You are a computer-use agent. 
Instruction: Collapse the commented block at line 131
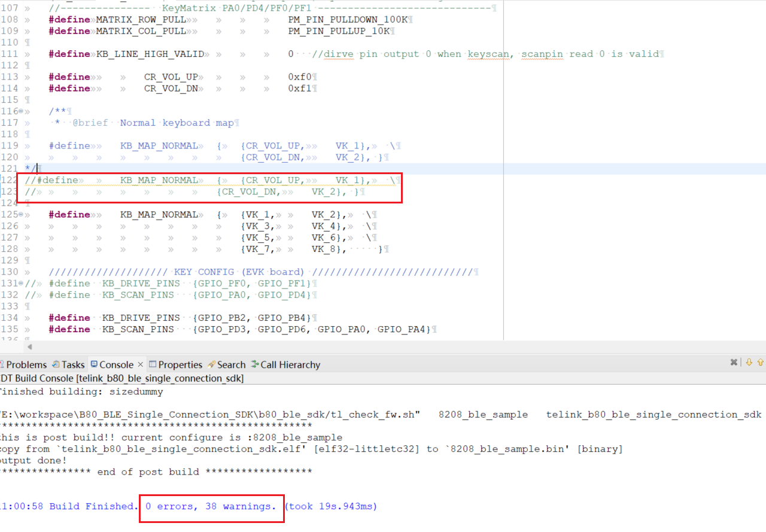point(21,283)
